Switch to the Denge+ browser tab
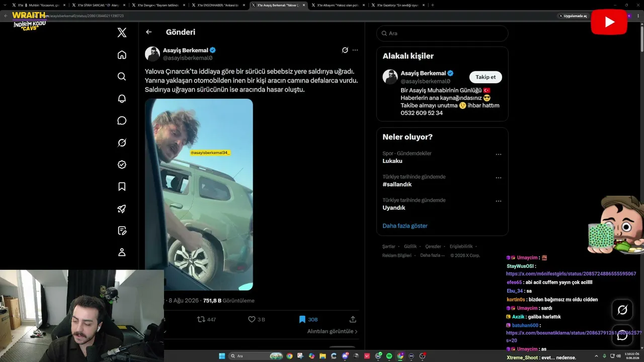This screenshot has width=644, height=362. [x=158, y=5]
